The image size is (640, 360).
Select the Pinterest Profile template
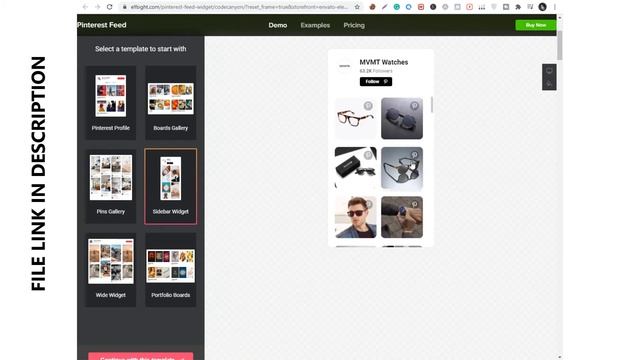111,103
